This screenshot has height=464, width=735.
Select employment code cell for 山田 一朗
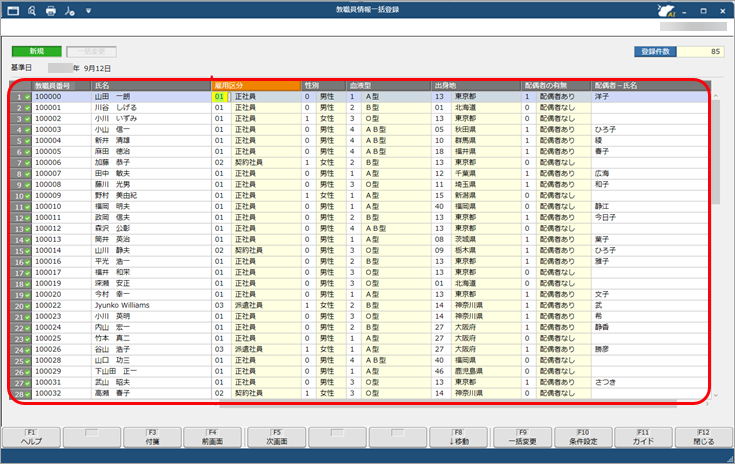click(x=220, y=97)
